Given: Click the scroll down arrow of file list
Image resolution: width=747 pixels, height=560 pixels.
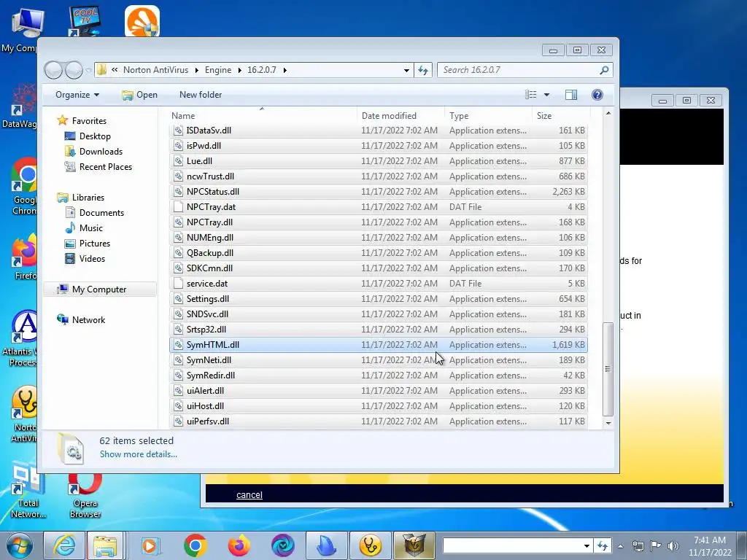Looking at the screenshot, I should [608, 422].
